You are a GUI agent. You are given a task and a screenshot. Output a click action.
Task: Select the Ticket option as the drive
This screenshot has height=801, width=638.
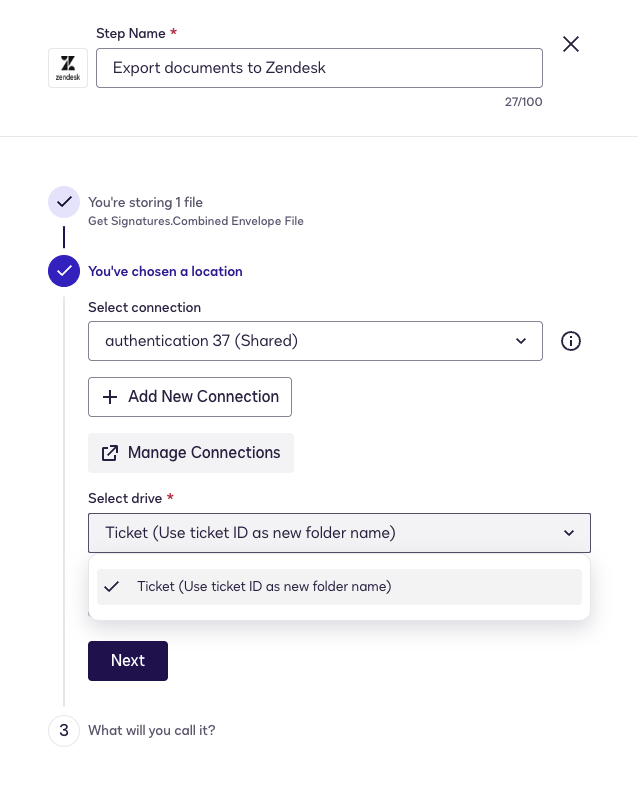tap(299, 587)
